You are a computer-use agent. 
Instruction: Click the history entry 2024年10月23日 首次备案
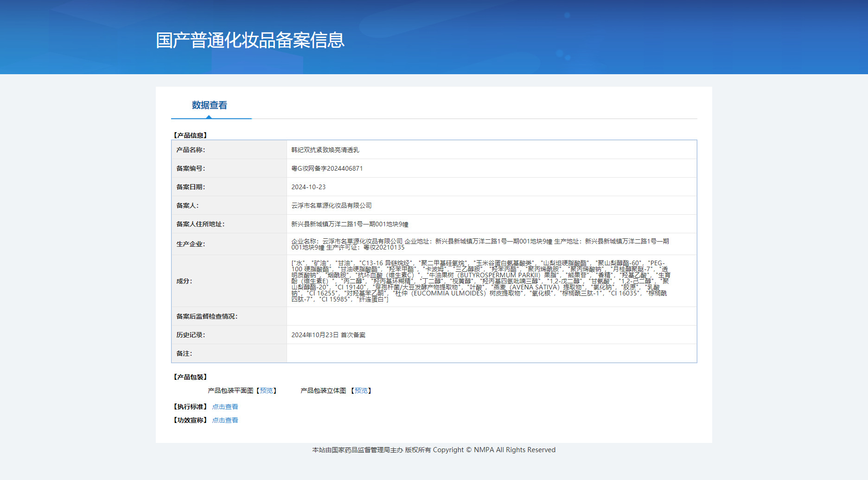328,335
